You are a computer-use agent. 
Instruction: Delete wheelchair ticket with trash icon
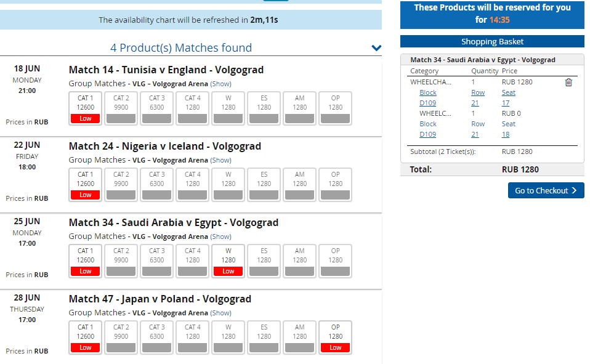(x=568, y=83)
